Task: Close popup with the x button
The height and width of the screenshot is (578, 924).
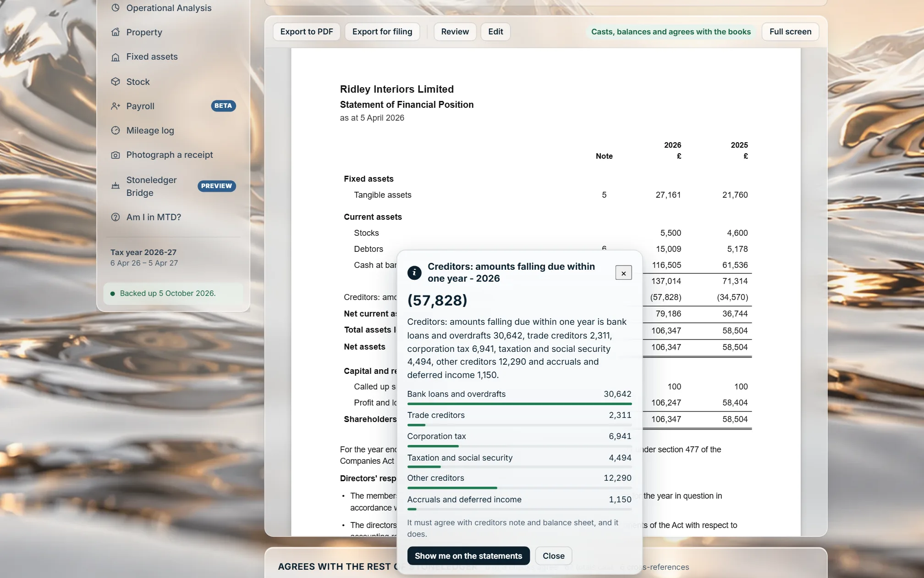Action: (623, 273)
